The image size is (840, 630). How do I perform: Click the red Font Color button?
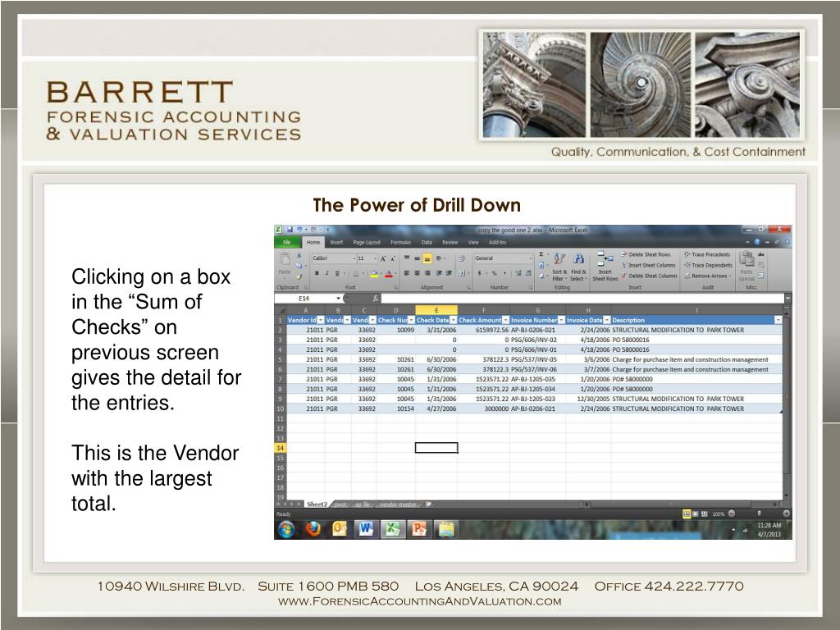(389, 274)
